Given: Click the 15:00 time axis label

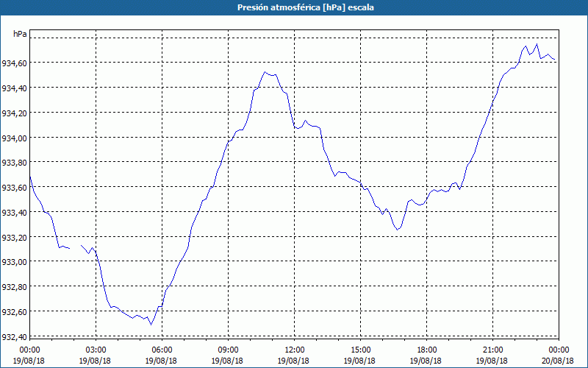Looking at the screenshot, I should (x=360, y=350).
